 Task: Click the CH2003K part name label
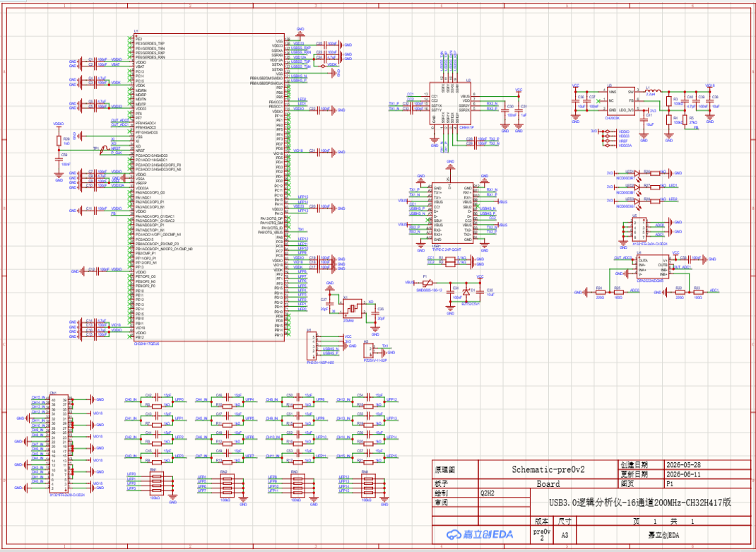611,117
